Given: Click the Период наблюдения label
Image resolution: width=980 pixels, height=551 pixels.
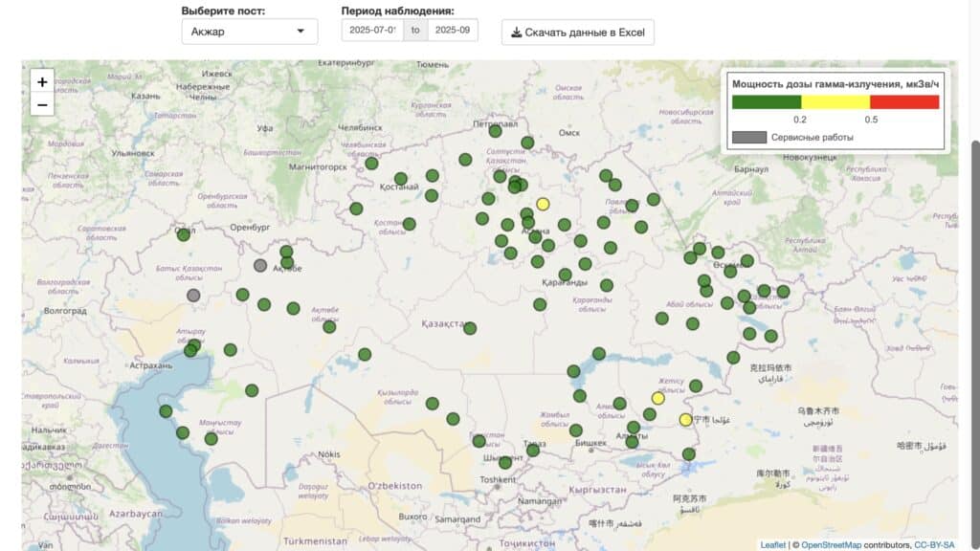Looking at the screenshot, I should pyautogui.click(x=397, y=11).
